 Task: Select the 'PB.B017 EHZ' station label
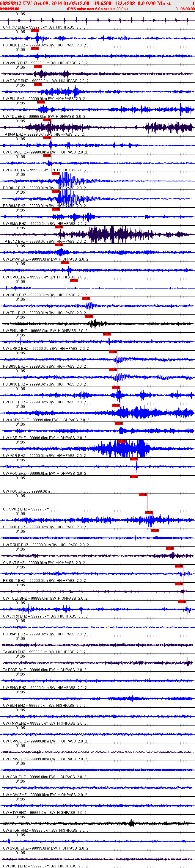(x=14, y=581)
